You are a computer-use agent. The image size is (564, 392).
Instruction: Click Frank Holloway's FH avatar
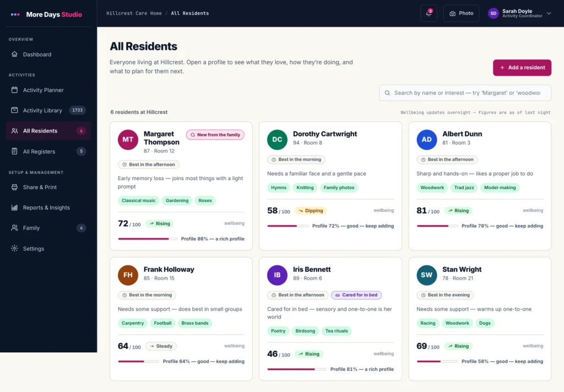[128, 275]
